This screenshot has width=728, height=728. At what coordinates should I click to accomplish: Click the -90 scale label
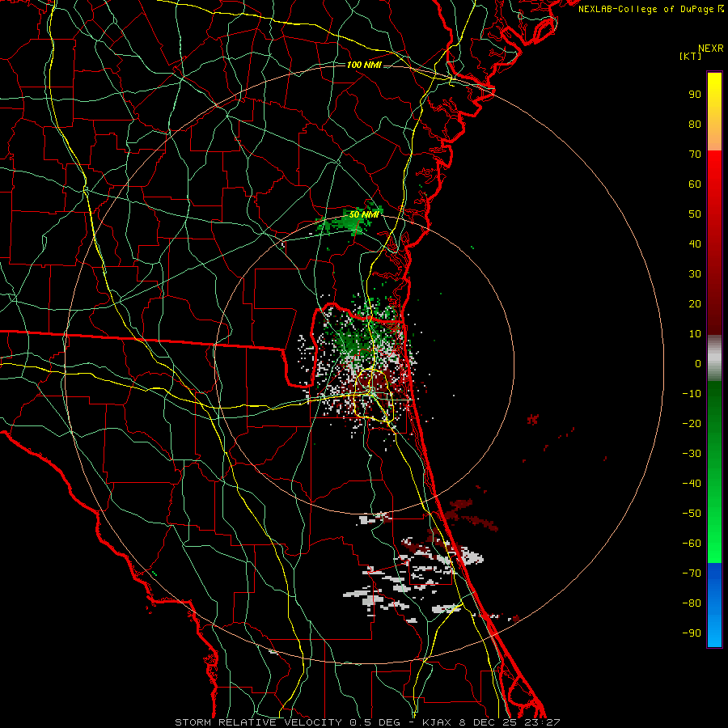coord(692,633)
